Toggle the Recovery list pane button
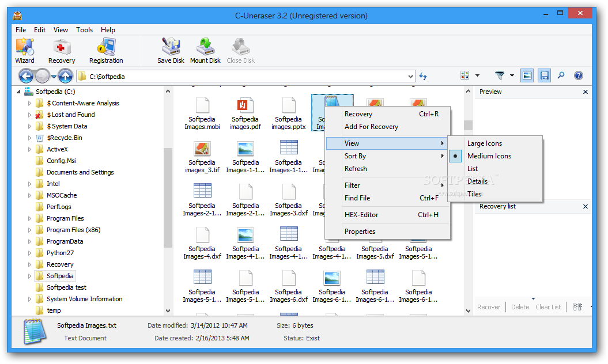The width and height of the screenshot is (608, 364). [544, 75]
